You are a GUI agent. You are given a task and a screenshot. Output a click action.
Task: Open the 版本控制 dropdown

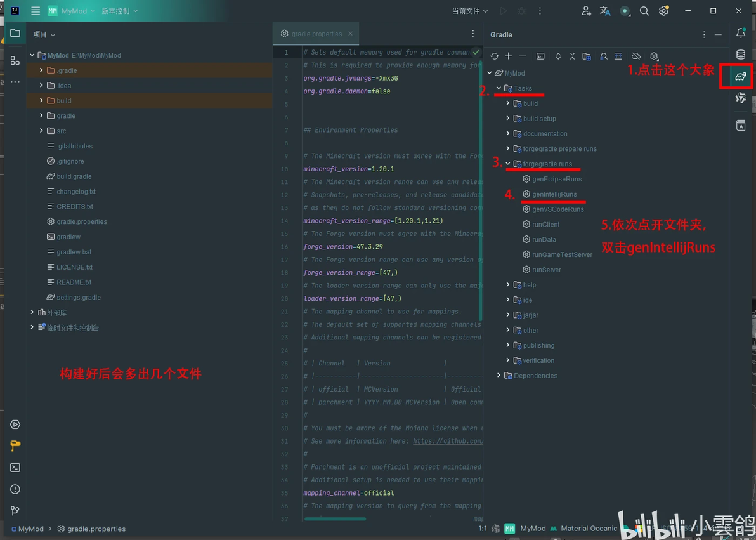coord(120,11)
